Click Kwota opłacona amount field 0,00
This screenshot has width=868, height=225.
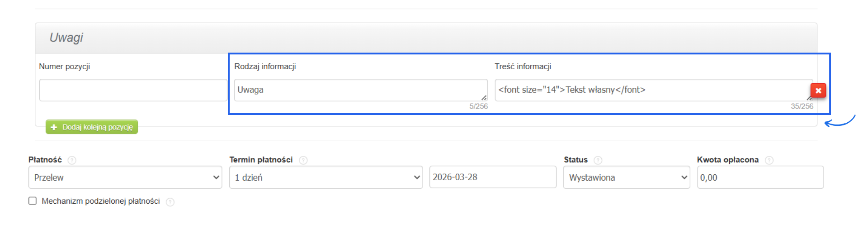coord(760,177)
